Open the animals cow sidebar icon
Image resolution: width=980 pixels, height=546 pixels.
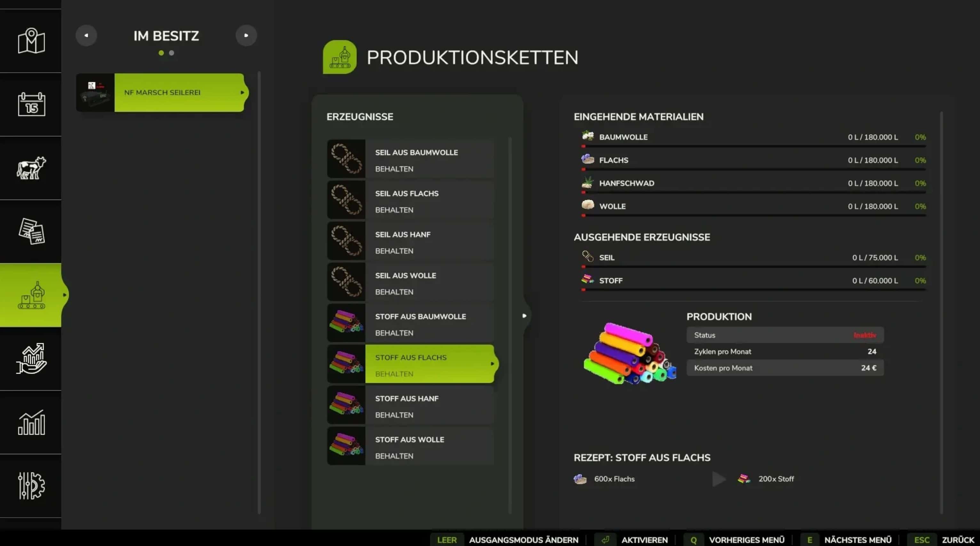click(x=31, y=168)
